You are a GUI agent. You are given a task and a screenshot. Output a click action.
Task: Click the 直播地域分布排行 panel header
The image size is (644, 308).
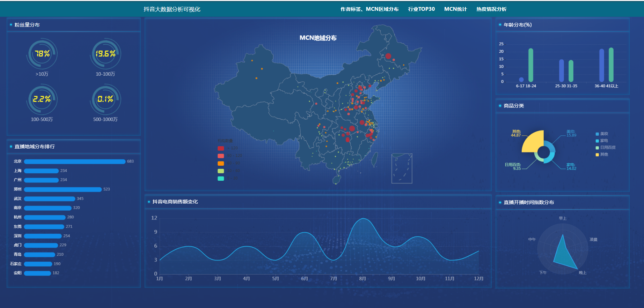point(34,147)
